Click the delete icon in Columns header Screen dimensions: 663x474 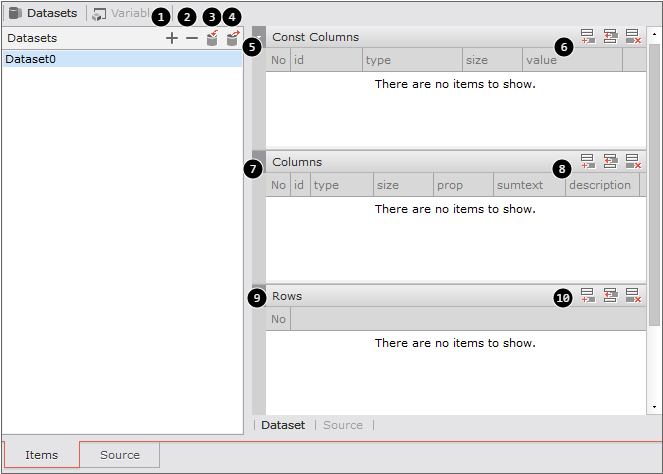[x=632, y=161]
